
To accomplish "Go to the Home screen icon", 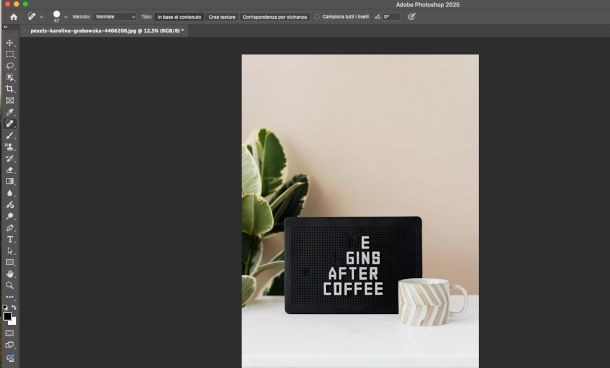I will click(14, 17).
